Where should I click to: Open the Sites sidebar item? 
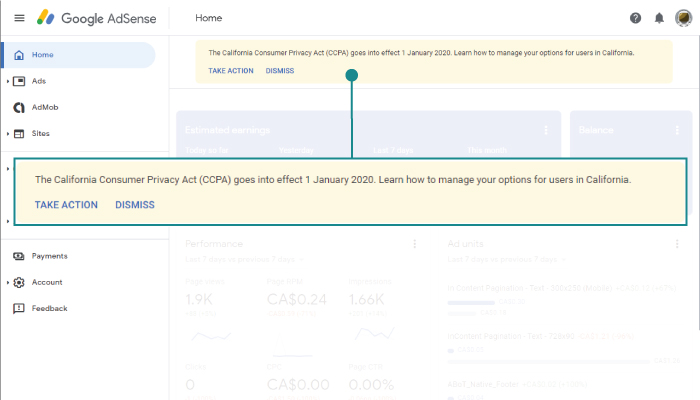(40, 133)
